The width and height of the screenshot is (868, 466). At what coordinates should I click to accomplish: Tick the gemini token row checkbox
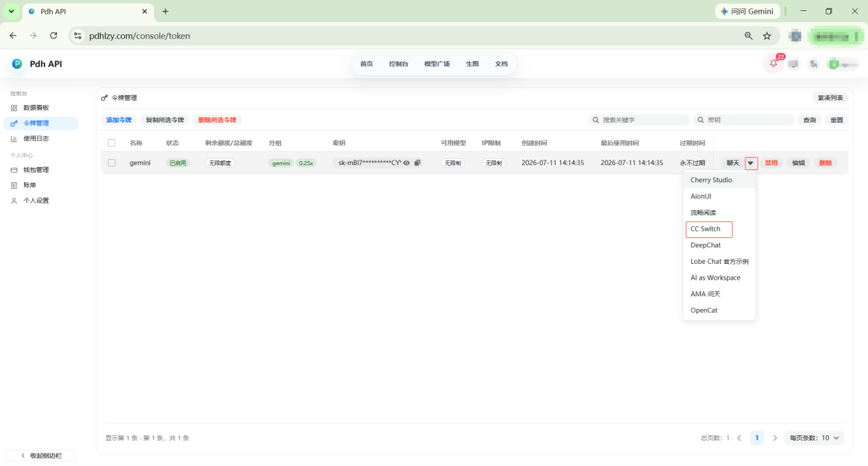tap(112, 163)
